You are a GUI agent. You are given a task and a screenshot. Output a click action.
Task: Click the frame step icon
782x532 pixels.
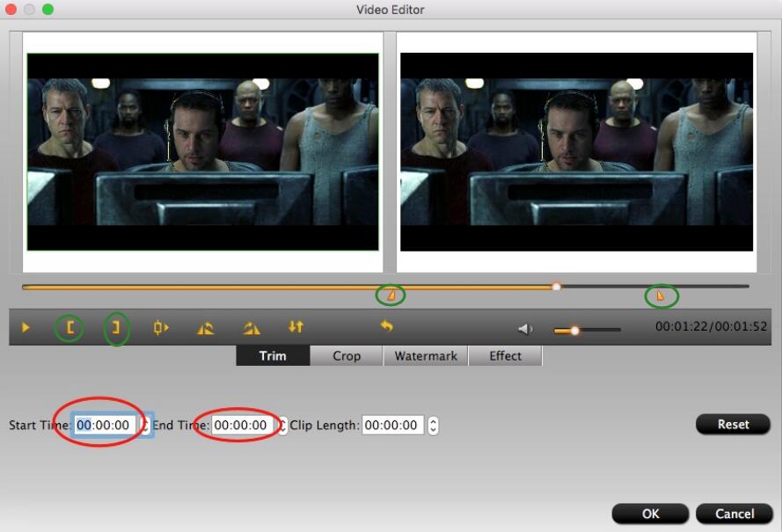[x=161, y=328]
